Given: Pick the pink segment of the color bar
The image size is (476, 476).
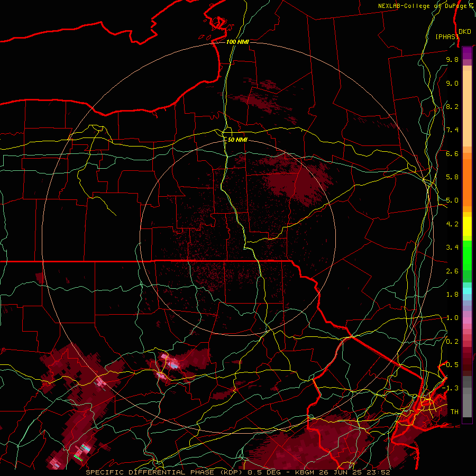Looking at the screenshot, I should pos(467,321).
